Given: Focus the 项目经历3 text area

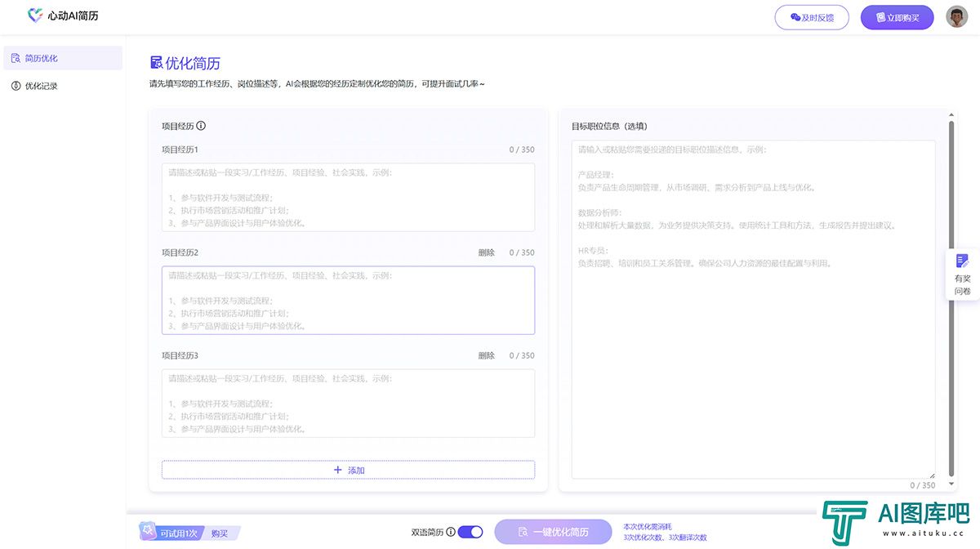Looking at the screenshot, I should click(x=348, y=403).
